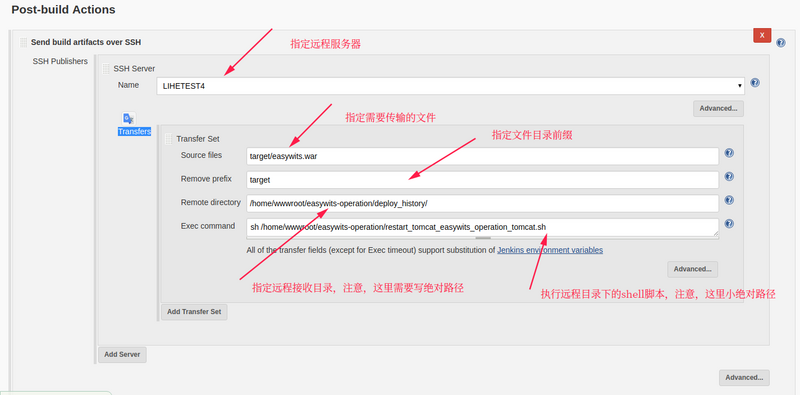Viewport: 800px width, 395px height.
Task: Open help icon next to SSH Server Name
Action: (755, 83)
